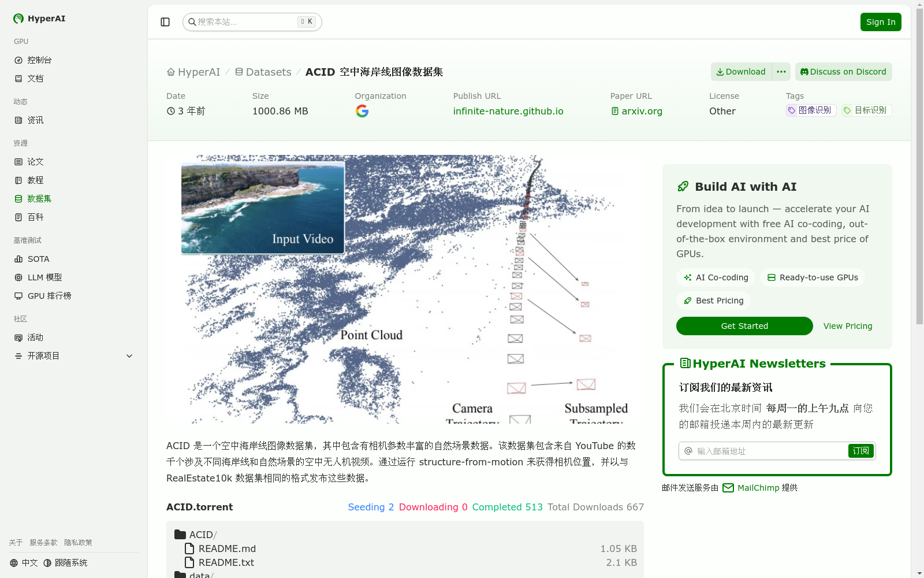Screen dimensions: 924x578
Task: Click the AI Co-coding chip
Action: [716, 277]
